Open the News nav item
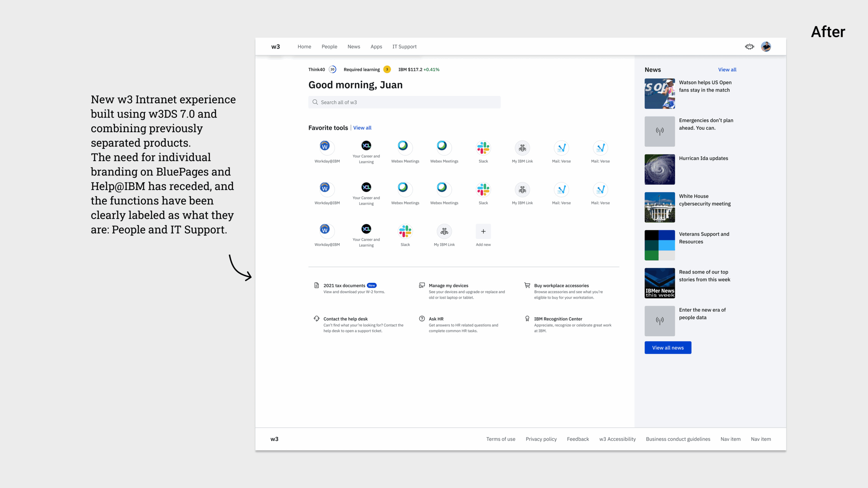 [354, 47]
